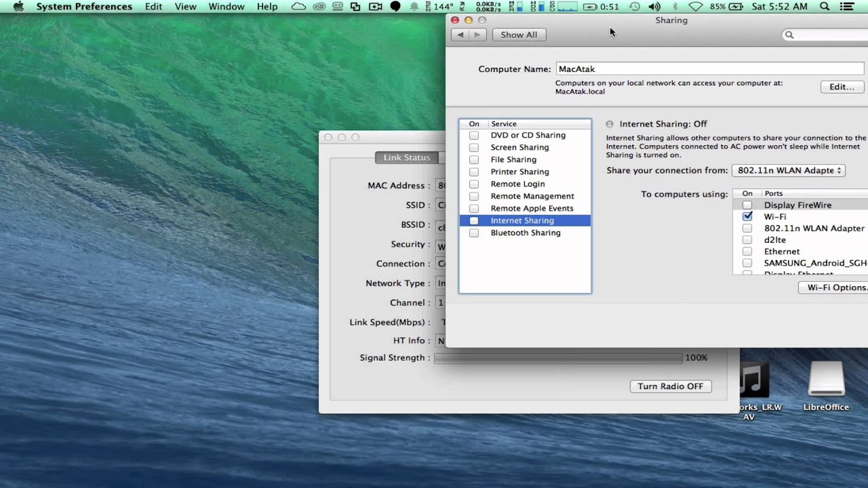Open the Window menu

point(226,6)
